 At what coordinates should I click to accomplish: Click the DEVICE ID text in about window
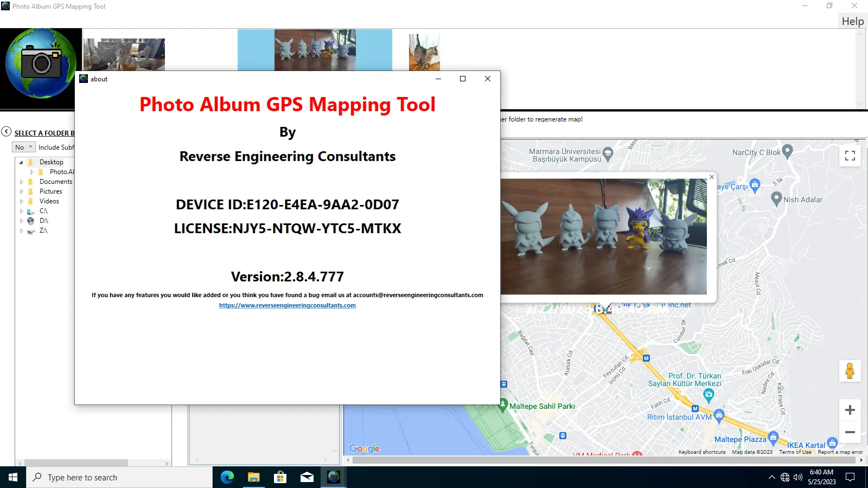point(288,204)
